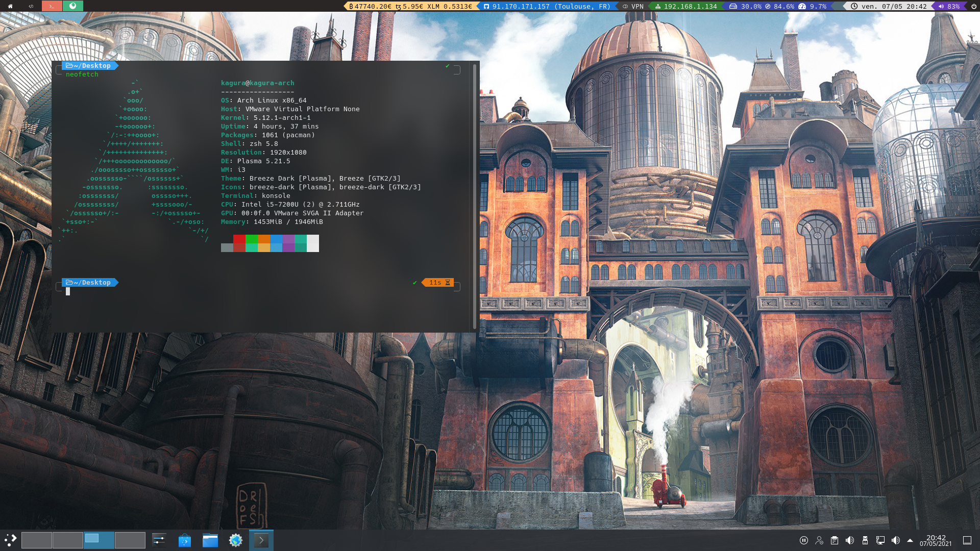Open the clock calendar showing 20:42

coord(936,540)
